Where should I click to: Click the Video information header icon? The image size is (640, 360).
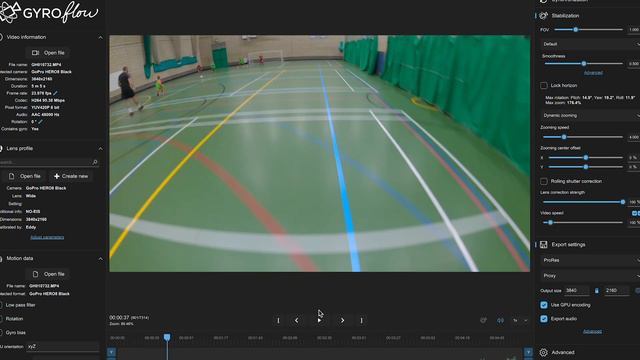point(1,37)
